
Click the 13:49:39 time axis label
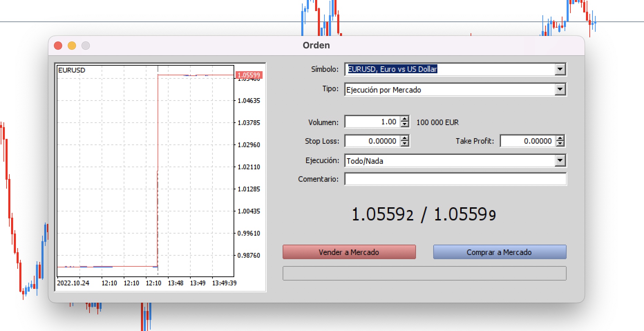click(224, 283)
